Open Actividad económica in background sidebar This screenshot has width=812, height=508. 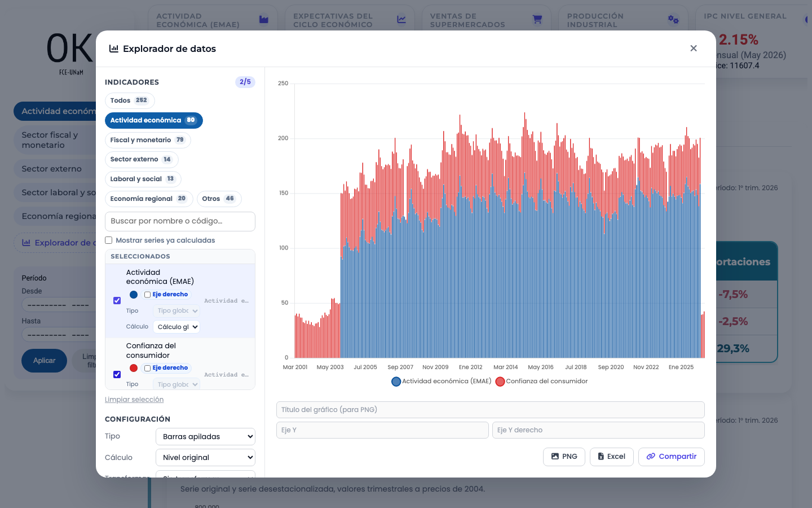pos(55,111)
